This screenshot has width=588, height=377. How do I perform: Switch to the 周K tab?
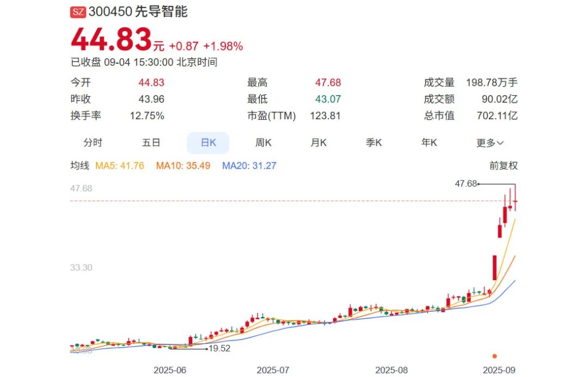[263, 143]
